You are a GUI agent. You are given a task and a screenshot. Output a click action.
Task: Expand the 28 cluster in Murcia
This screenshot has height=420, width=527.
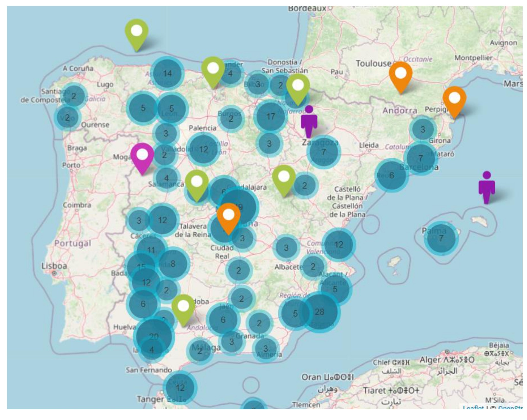319,312
